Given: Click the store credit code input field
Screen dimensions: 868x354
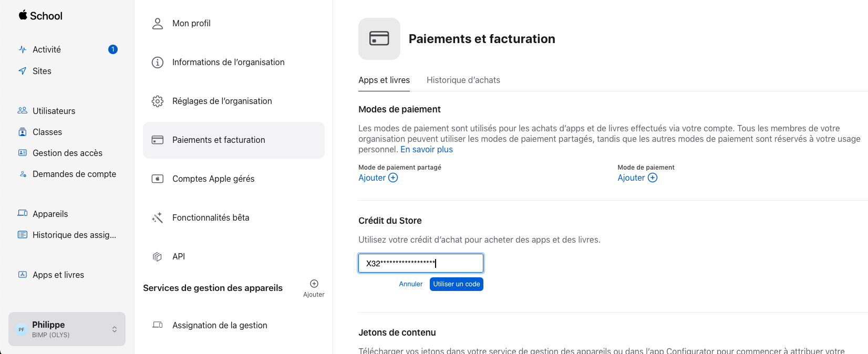Looking at the screenshot, I should 421,263.
